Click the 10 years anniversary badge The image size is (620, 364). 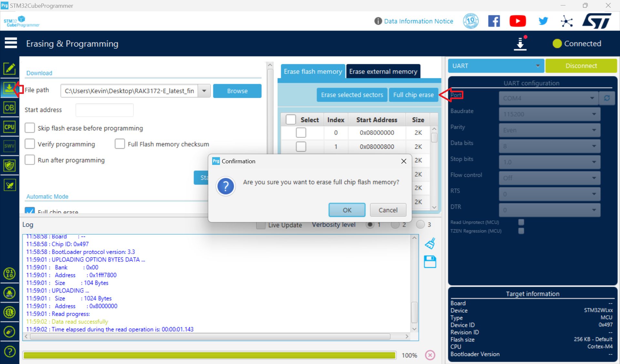(471, 21)
